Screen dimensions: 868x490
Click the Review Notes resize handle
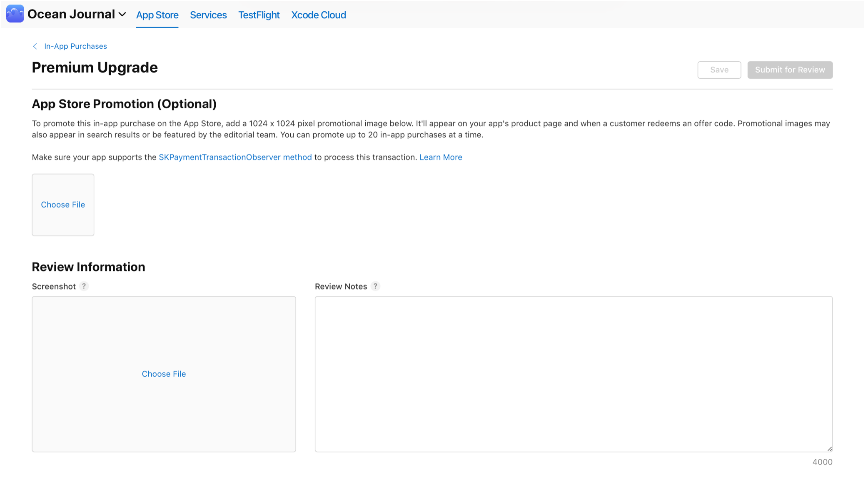pyautogui.click(x=829, y=449)
